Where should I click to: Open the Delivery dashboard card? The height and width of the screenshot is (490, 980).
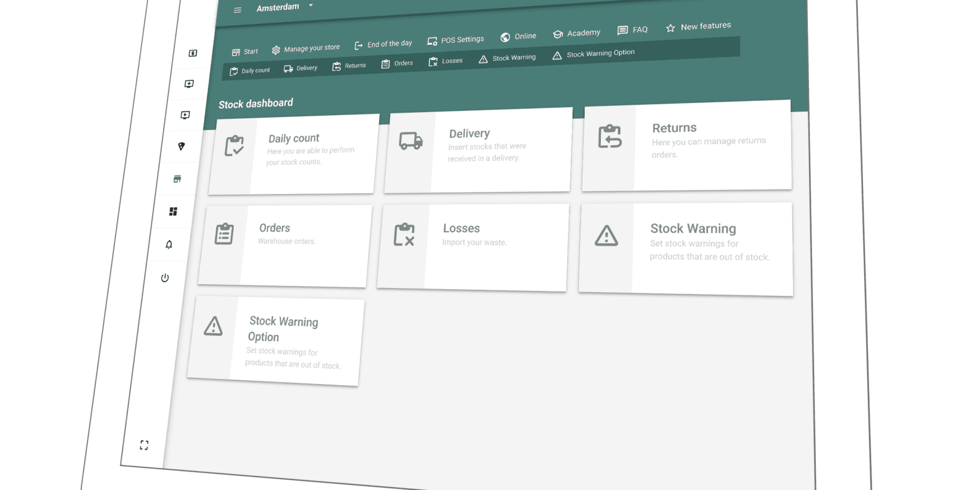[478, 151]
